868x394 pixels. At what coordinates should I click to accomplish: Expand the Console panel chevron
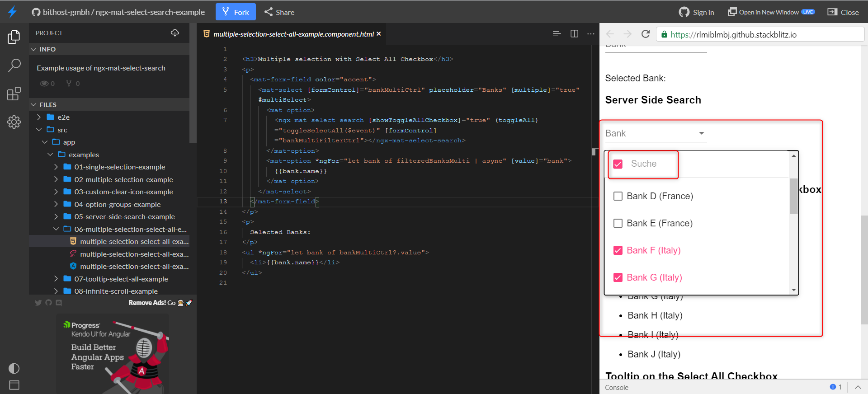[858, 387]
